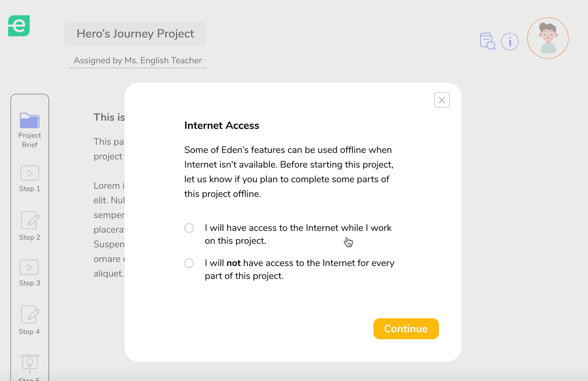Select the Project Brief folder icon

29,120
